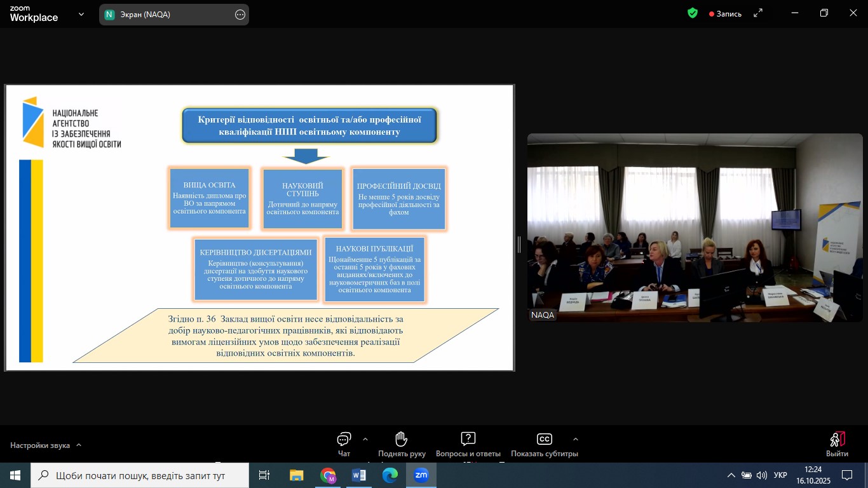Toggle captions with Показать субтитры
Image resolution: width=868 pixels, height=488 pixels.
[x=544, y=440]
